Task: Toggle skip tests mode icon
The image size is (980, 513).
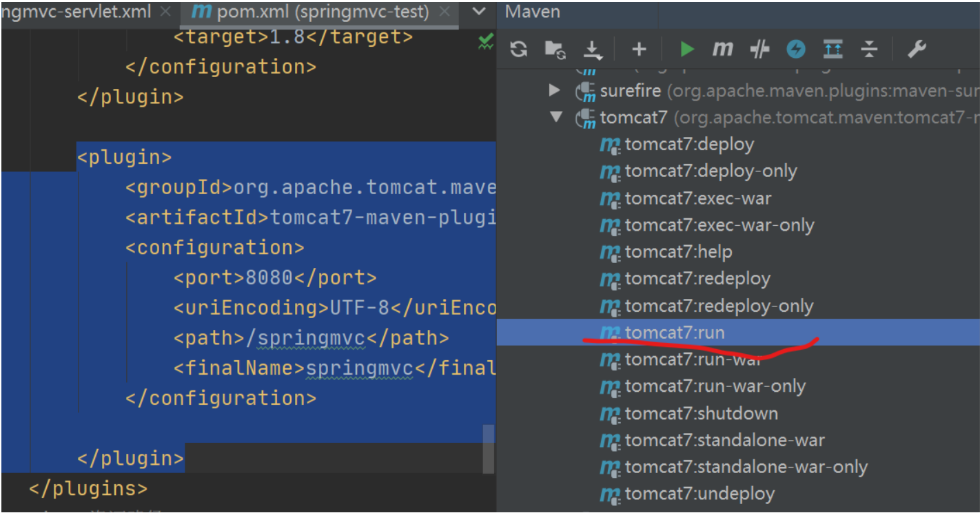Action: (x=796, y=49)
